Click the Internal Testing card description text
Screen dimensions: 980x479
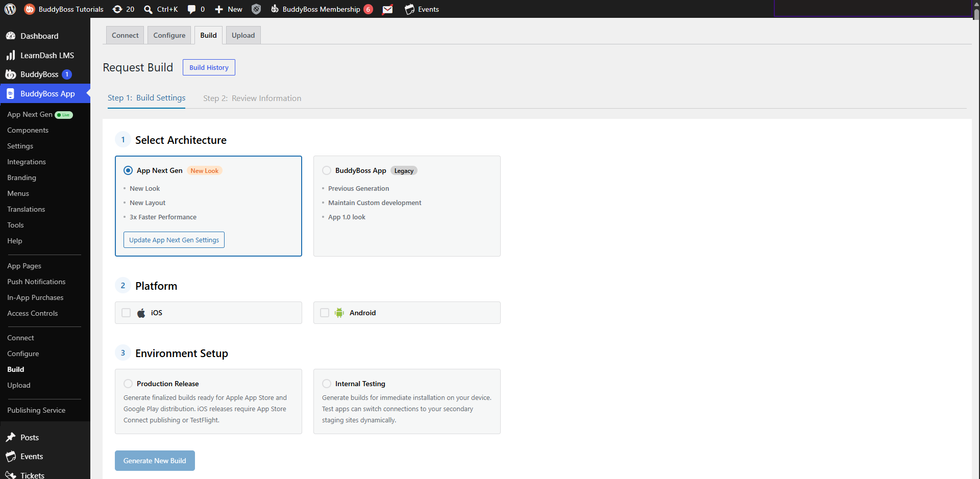click(x=407, y=409)
